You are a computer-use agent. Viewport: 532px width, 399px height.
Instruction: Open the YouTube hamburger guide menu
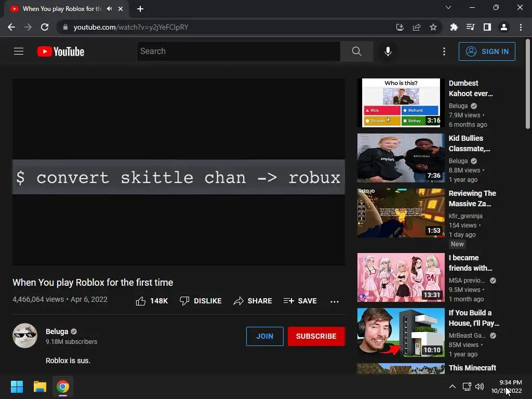click(x=19, y=51)
